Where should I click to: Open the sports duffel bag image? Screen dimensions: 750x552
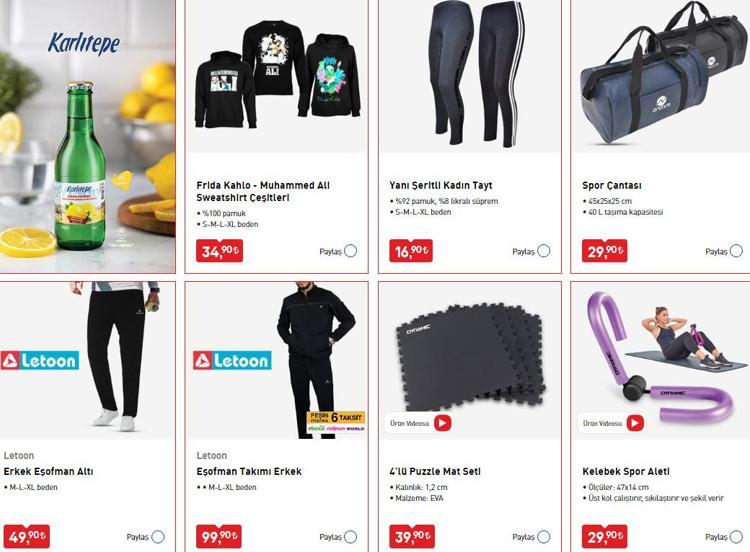(x=661, y=76)
